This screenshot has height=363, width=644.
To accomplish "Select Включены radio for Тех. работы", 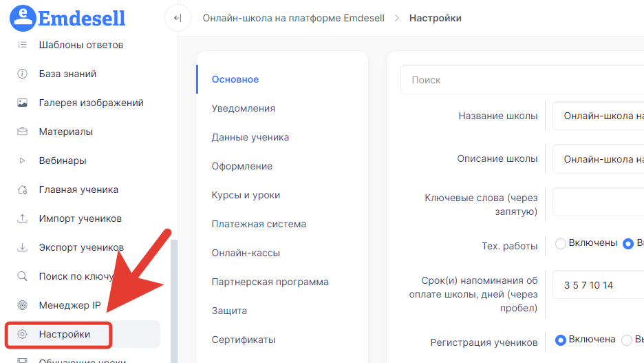I will coord(560,244).
